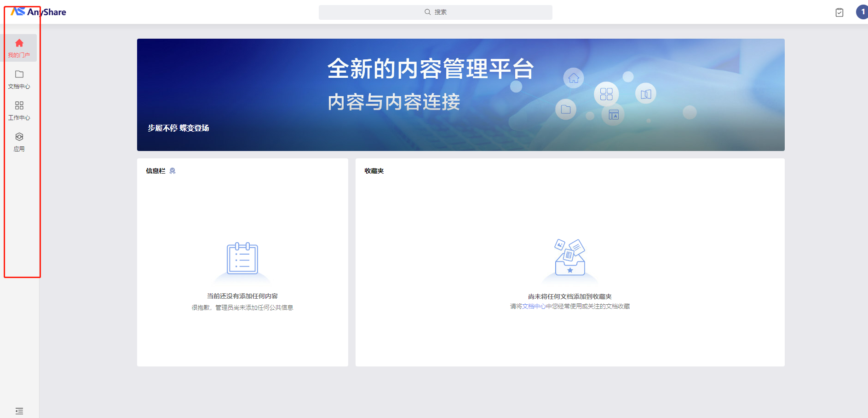Viewport: 868px width, 418px height.
Task: Click the home bubble icon in banner
Action: (573, 78)
